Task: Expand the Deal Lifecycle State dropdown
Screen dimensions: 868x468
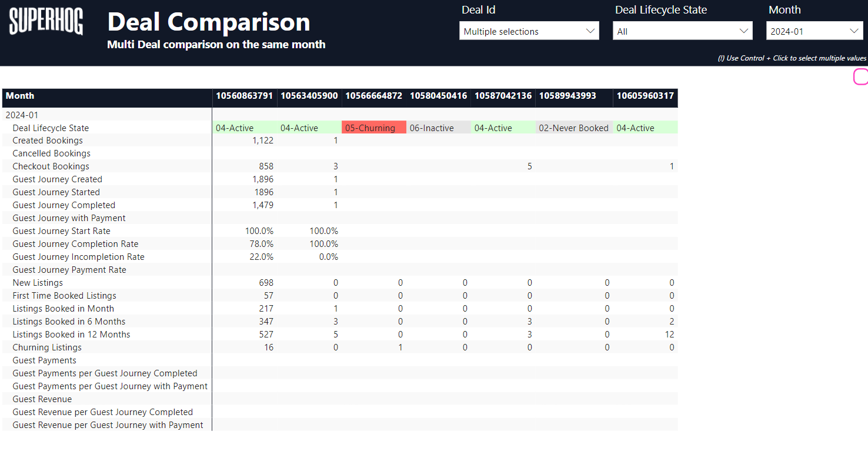Action: pyautogui.click(x=682, y=31)
